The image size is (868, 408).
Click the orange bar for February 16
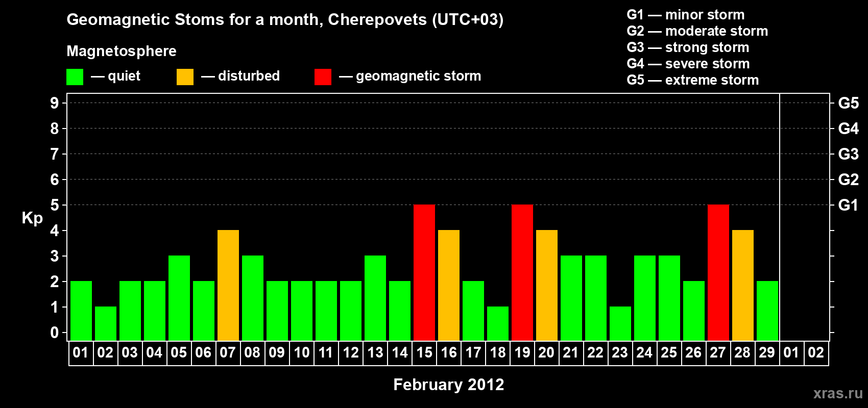449,286
